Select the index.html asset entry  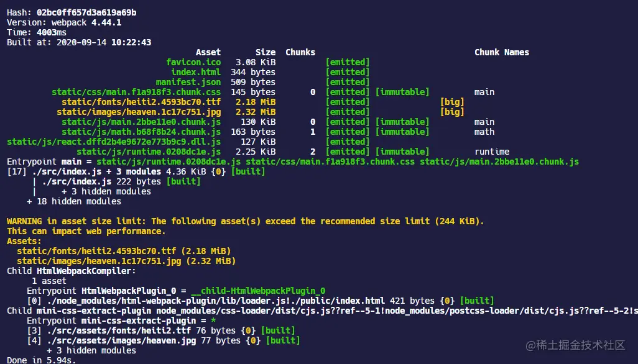point(196,72)
